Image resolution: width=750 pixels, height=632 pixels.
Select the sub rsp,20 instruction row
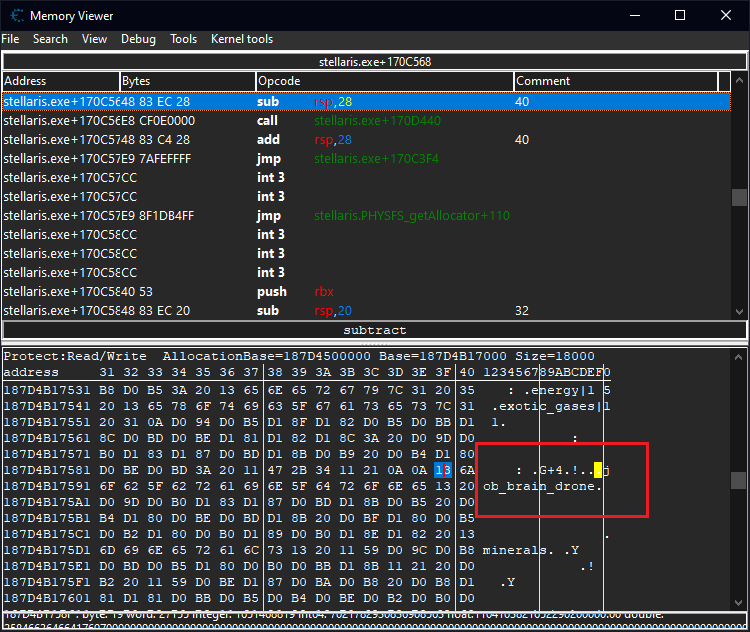[366, 310]
